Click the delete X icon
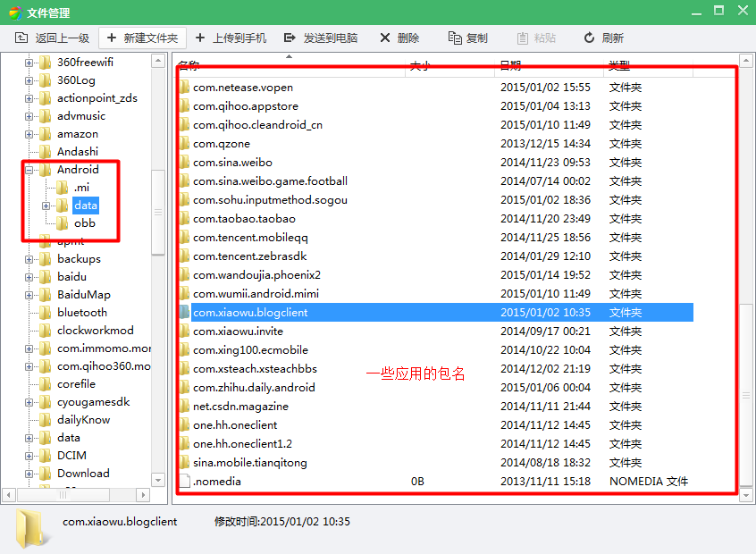This screenshot has width=756, height=554. click(385, 38)
